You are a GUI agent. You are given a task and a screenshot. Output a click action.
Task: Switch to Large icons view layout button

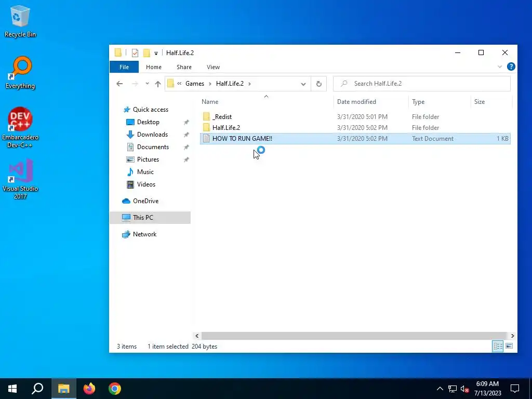pyautogui.click(x=509, y=347)
